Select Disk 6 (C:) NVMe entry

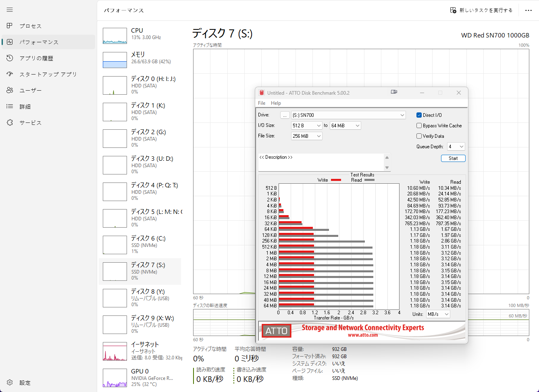coord(140,245)
